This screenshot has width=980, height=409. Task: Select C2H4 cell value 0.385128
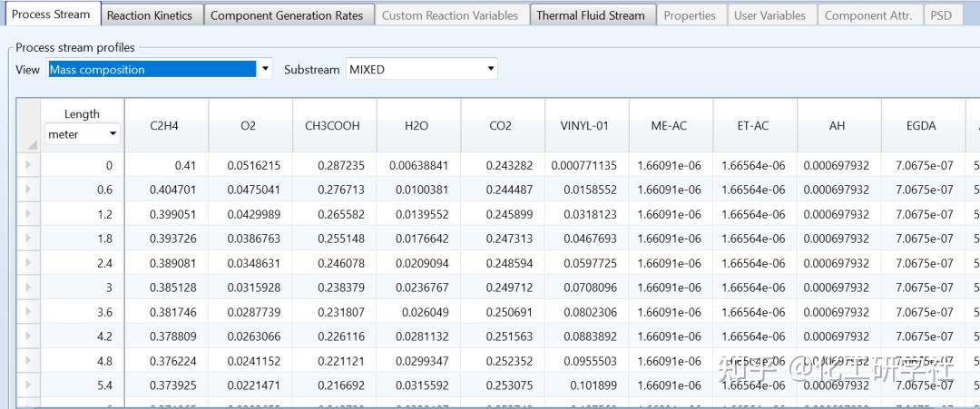click(166, 287)
